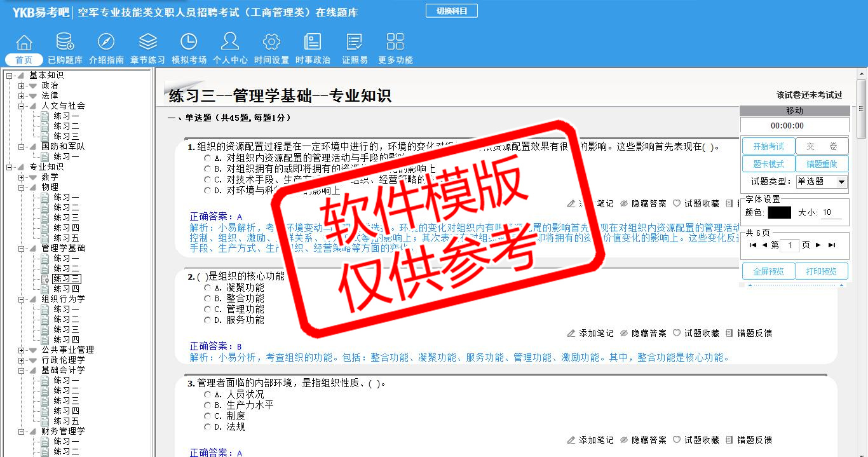Open 时间设置 gear icon
Viewport: 868px width, 457px height.
point(271,42)
